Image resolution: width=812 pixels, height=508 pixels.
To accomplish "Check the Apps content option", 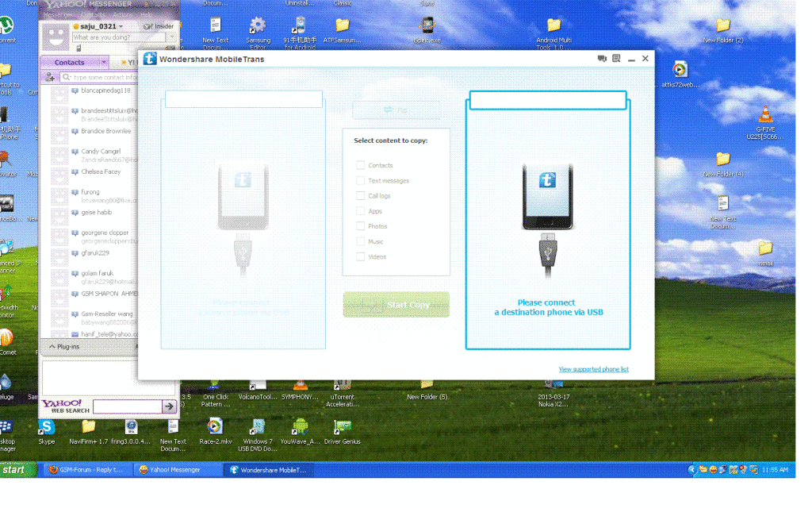I will pyautogui.click(x=361, y=211).
